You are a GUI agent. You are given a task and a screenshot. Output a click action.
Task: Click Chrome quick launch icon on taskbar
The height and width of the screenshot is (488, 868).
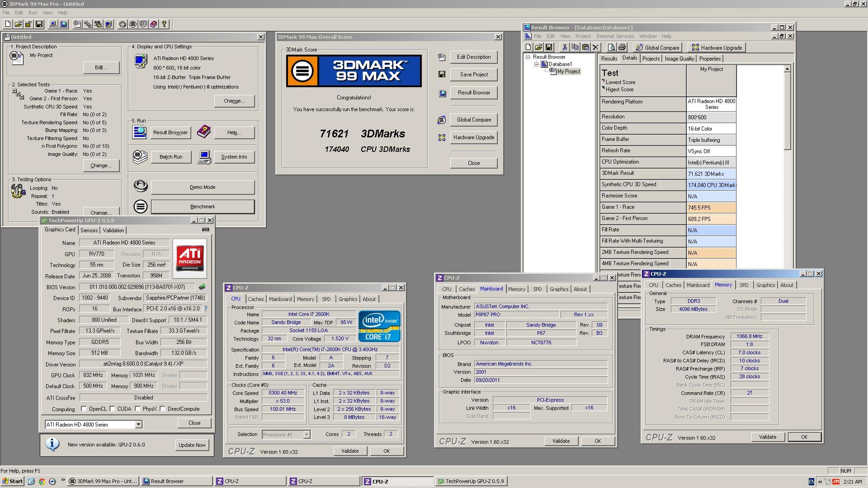pos(42,481)
